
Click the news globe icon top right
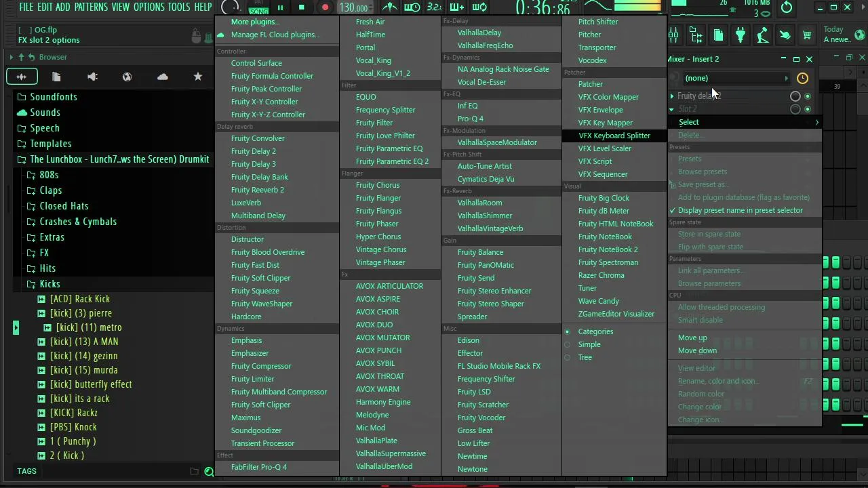(860, 35)
